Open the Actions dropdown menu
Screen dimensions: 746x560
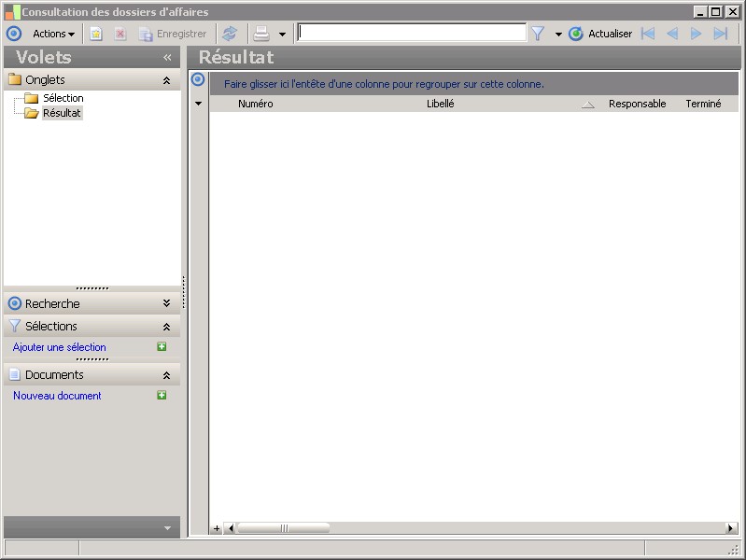point(53,34)
